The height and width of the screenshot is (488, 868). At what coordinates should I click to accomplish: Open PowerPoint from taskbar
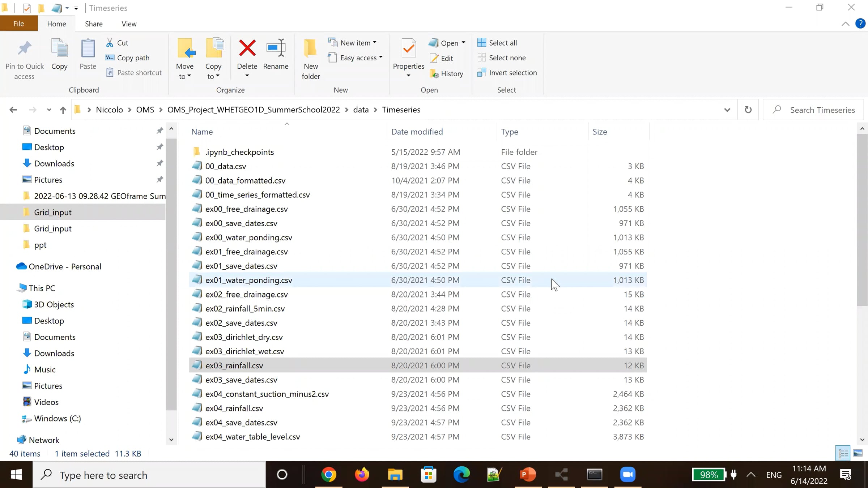528,474
